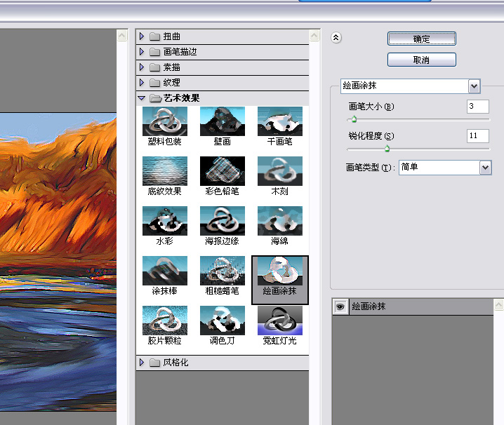The height and width of the screenshot is (425, 504).
Task: Open the 画笔类型 dropdown showing 简单
Action: click(485, 168)
